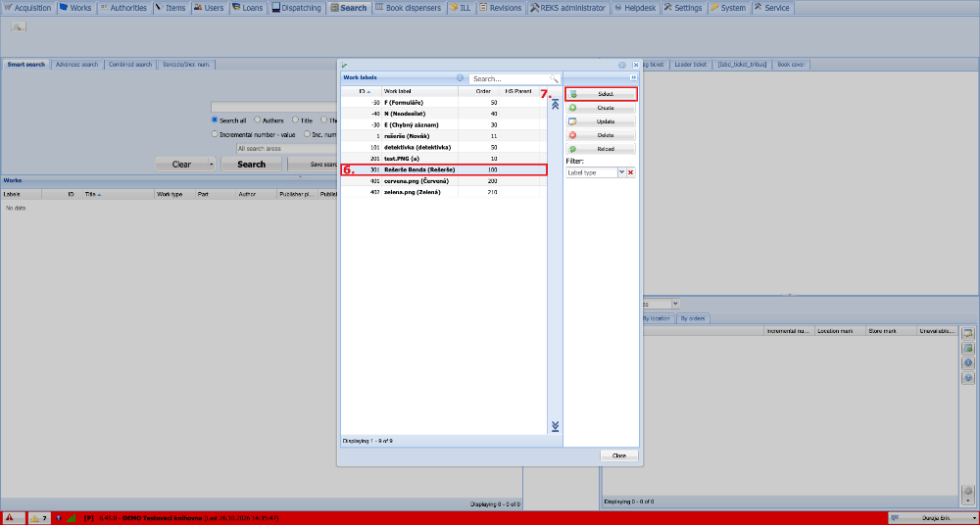Switch to 'By orders' tab

[x=693, y=318]
